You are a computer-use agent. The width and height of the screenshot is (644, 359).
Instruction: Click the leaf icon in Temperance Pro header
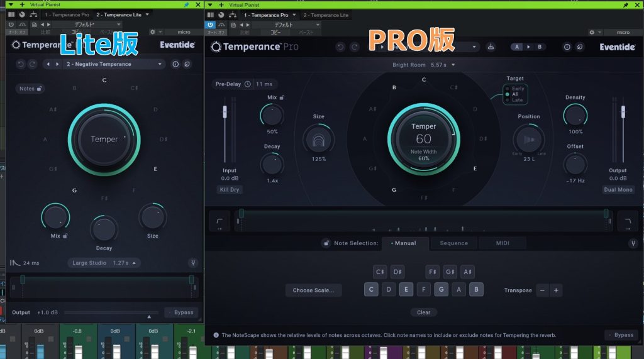579,47
